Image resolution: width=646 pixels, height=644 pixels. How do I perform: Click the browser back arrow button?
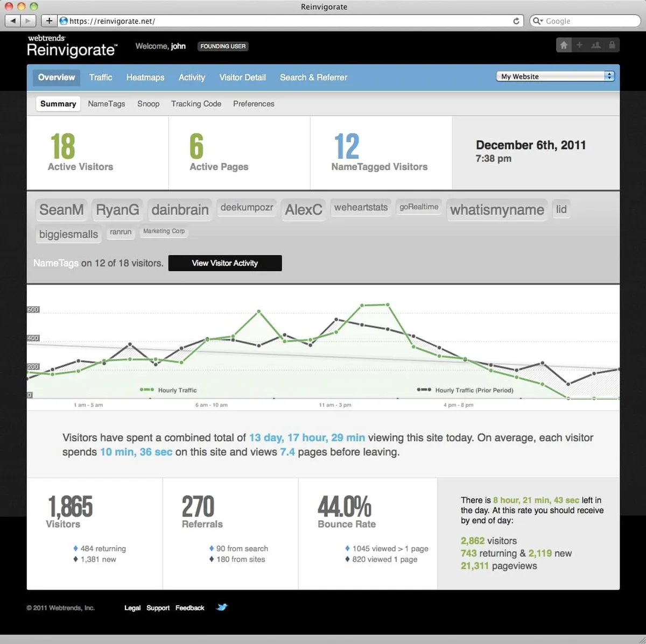tap(13, 21)
